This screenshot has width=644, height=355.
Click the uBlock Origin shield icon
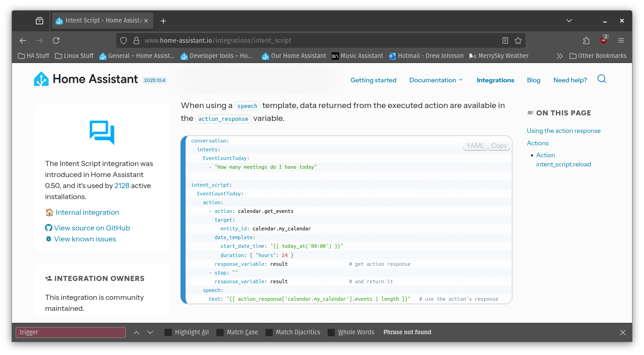click(x=604, y=40)
